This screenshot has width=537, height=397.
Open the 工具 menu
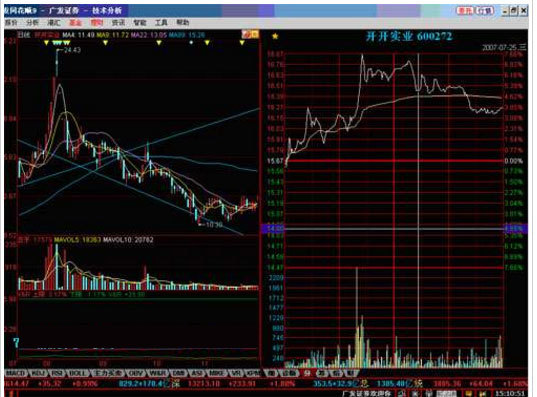pyautogui.click(x=161, y=23)
